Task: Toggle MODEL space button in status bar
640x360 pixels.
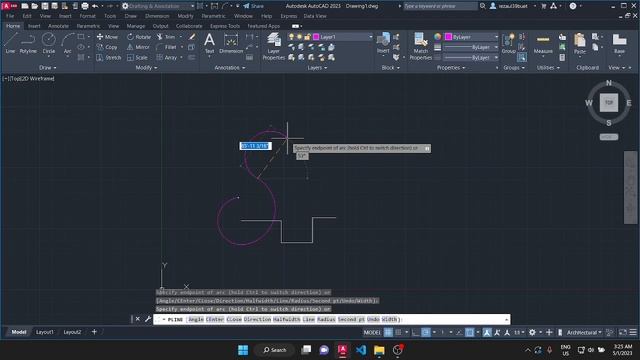Action: [x=372, y=332]
